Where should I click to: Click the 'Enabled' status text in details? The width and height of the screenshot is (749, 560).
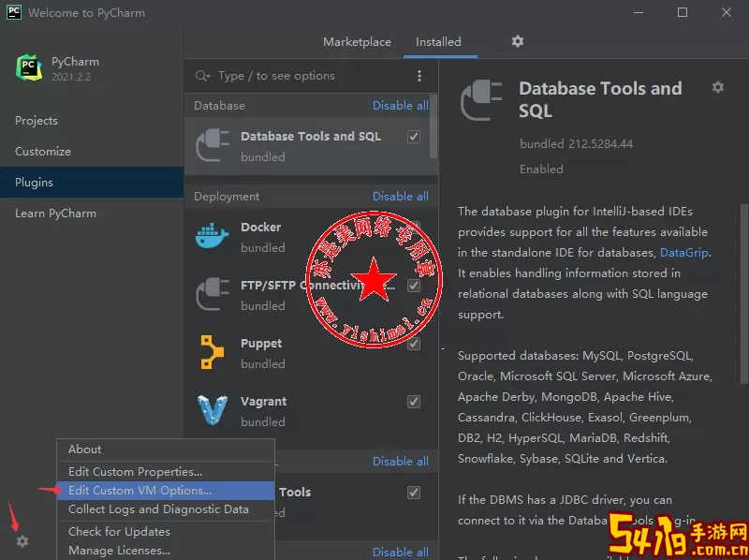[x=541, y=169]
